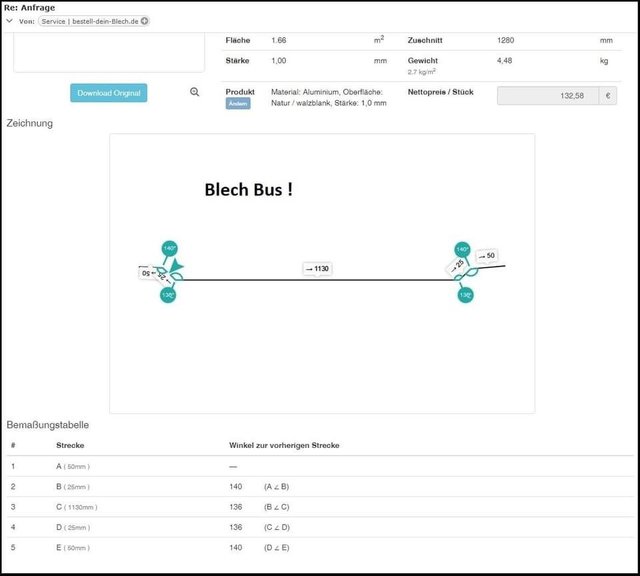Select the right 136° angle marker
Screen dimensions: 640x576
(465, 295)
